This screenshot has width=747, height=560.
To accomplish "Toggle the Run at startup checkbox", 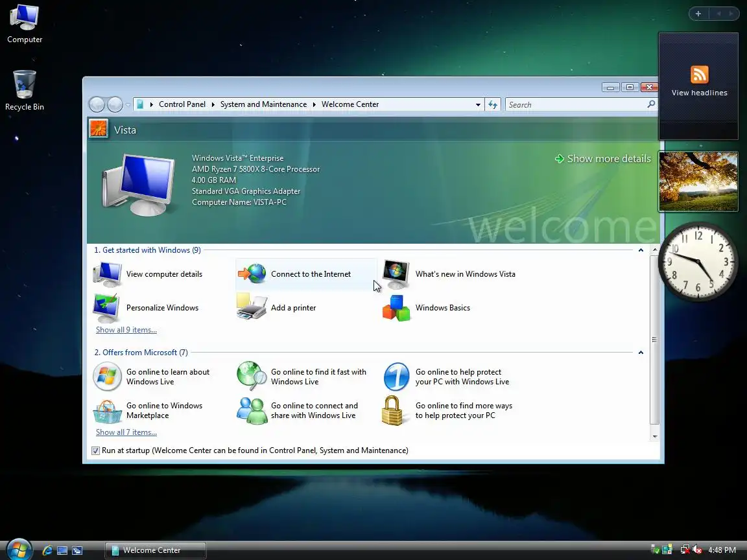I will click(x=96, y=450).
